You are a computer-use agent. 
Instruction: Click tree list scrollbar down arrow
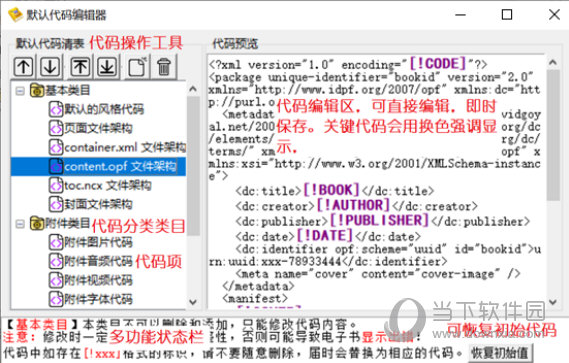point(193,302)
